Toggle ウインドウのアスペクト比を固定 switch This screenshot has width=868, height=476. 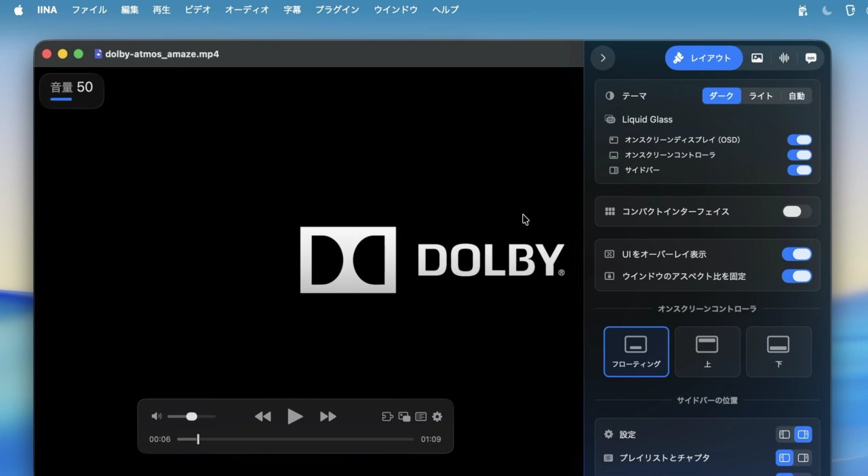(x=797, y=276)
